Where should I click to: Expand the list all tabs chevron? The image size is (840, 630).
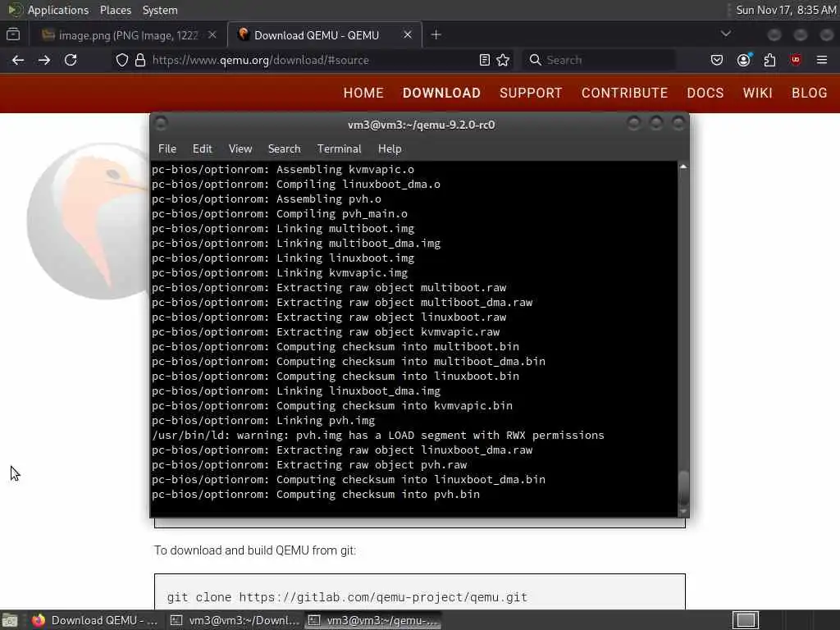click(x=726, y=34)
